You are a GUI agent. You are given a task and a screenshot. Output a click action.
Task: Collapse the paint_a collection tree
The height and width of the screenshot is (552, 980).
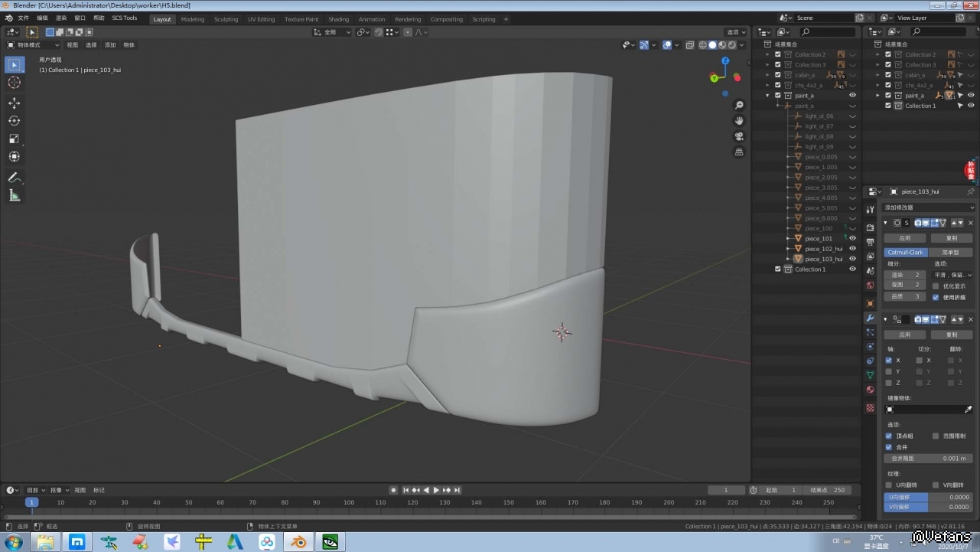(768, 96)
